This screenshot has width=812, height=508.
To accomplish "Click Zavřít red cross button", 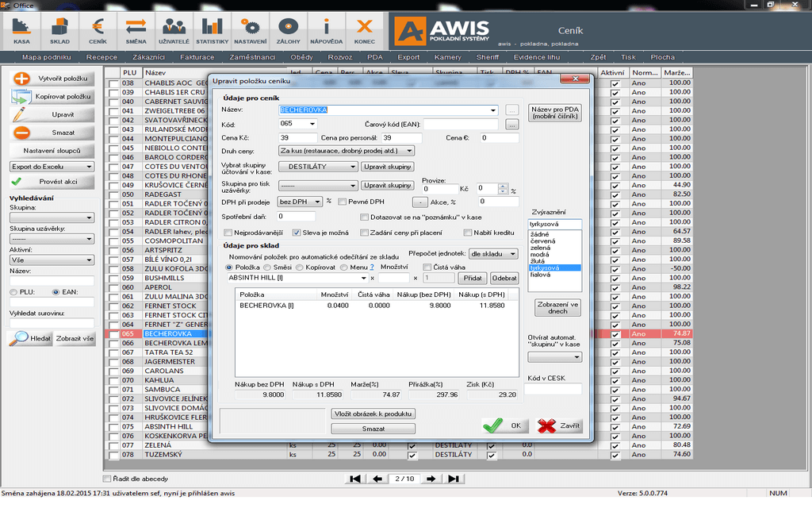I will tap(559, 425).
